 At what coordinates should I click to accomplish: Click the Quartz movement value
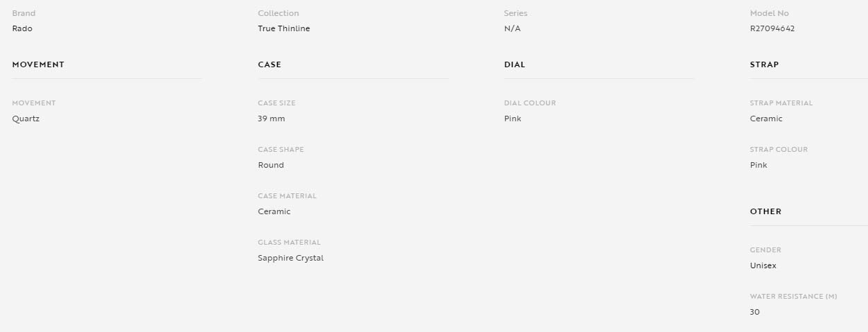point(26,119)
